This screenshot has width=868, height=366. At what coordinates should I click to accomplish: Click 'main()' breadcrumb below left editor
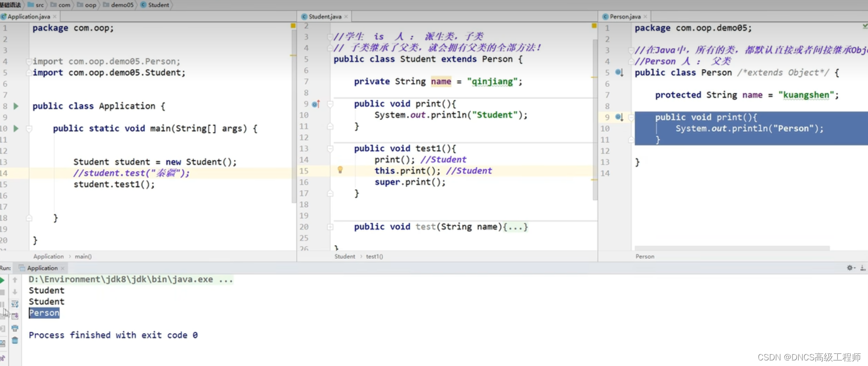pyautogui.click(x=83, y=257)
